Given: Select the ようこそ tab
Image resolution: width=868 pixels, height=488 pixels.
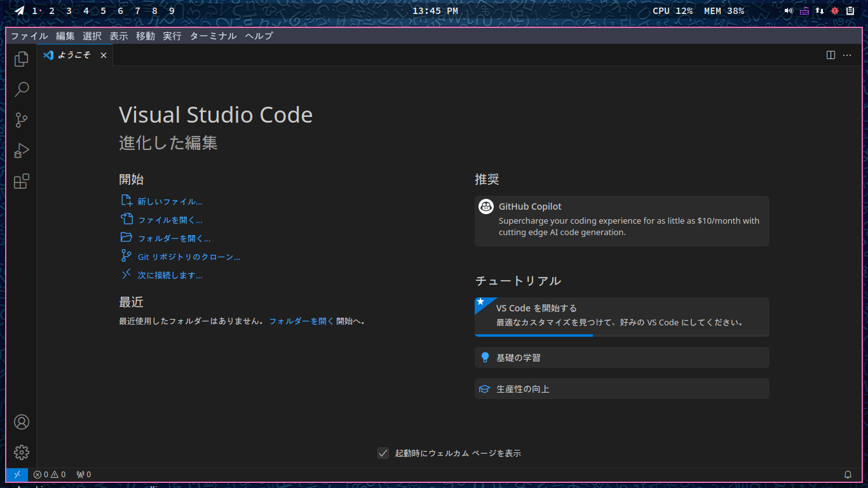Looking at the screenshot, I should [75, 55].
